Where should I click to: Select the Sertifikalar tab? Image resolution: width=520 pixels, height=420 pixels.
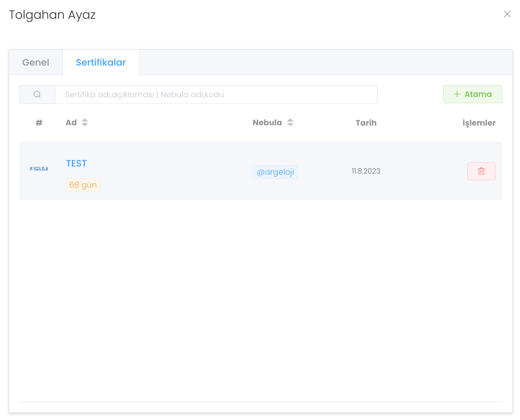(x=101, y=63)
